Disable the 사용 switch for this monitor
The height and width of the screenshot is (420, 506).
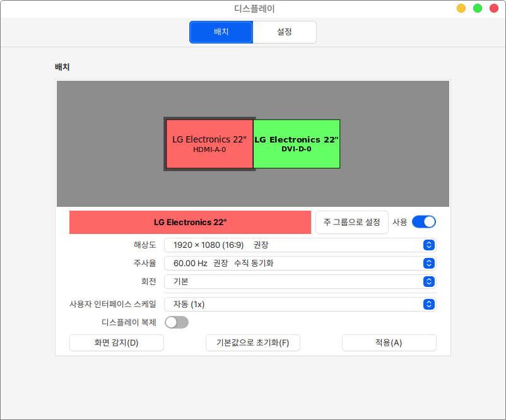[423, 222]
